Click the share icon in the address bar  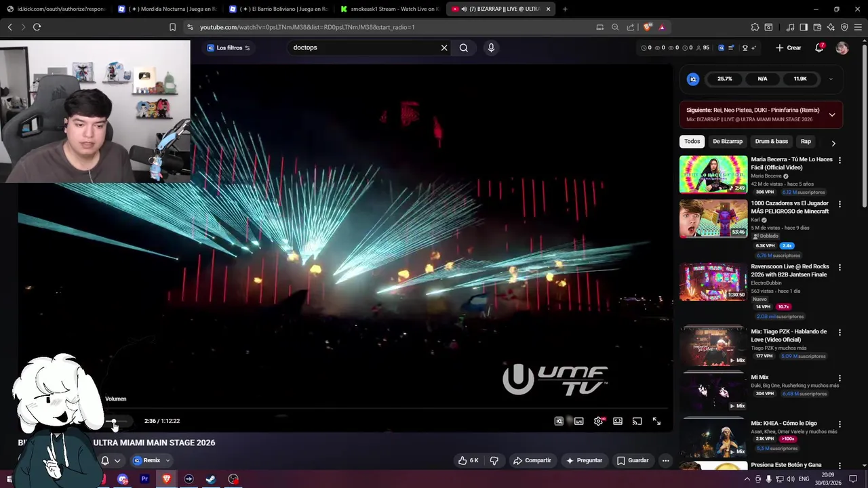631,27
